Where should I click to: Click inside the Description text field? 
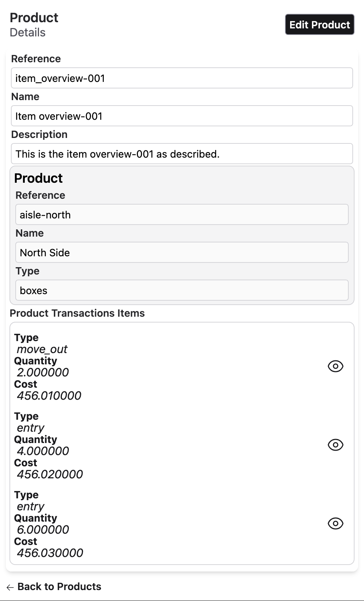tap(182, 154)
